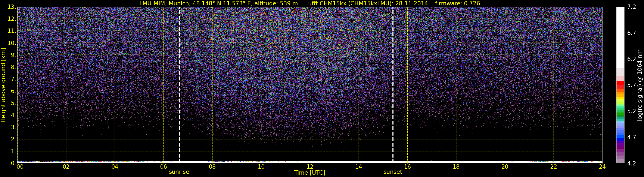The image size is (644, 177).
Task: Click the colorbar tick value 7.2
Action: (x=632, y=7)
